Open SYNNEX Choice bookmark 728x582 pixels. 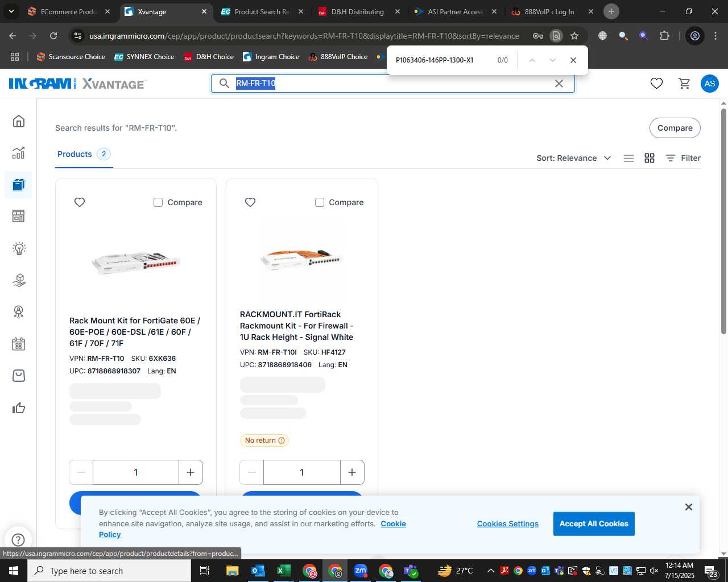coord(144,57)
